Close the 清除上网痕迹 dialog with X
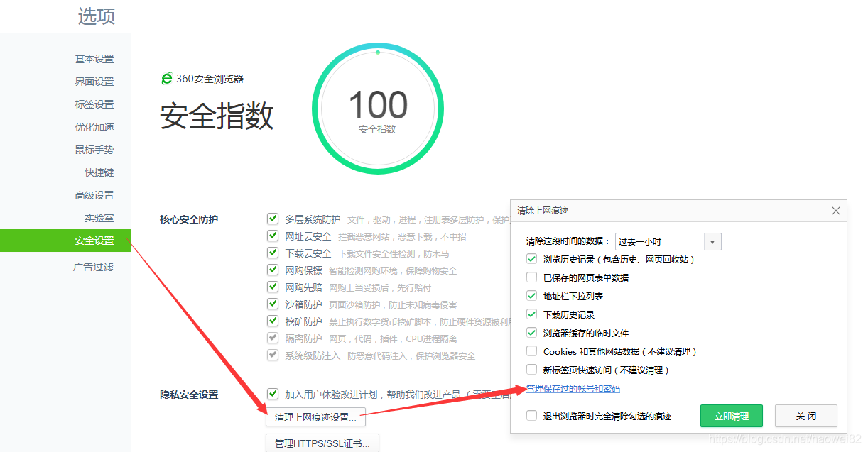 (x=836, y=211)
